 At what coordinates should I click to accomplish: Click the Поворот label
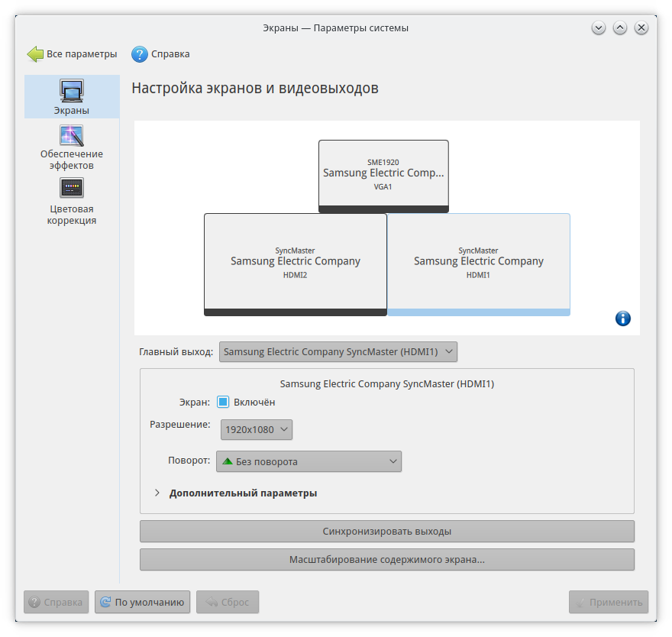189,461
